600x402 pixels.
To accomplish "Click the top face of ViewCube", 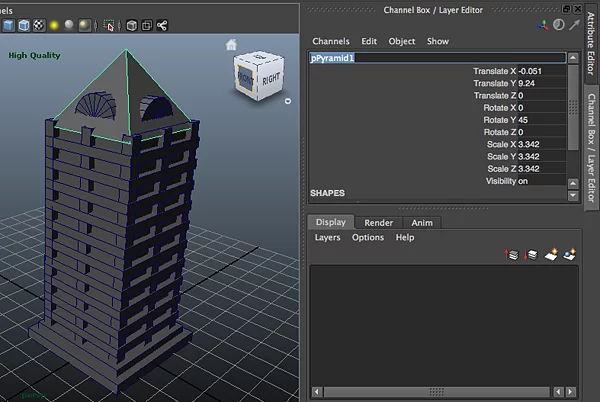I will (x=260, y=57).
